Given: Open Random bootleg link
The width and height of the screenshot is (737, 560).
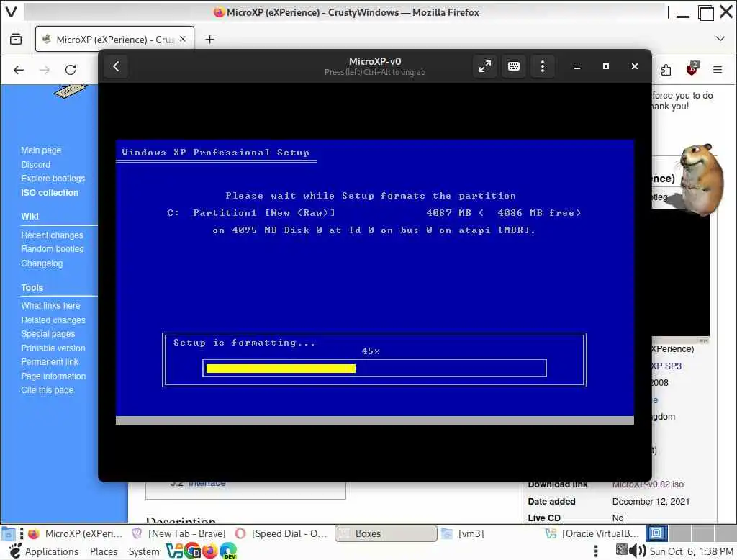Looking at the screenshot, I should [x=52, y=249].
